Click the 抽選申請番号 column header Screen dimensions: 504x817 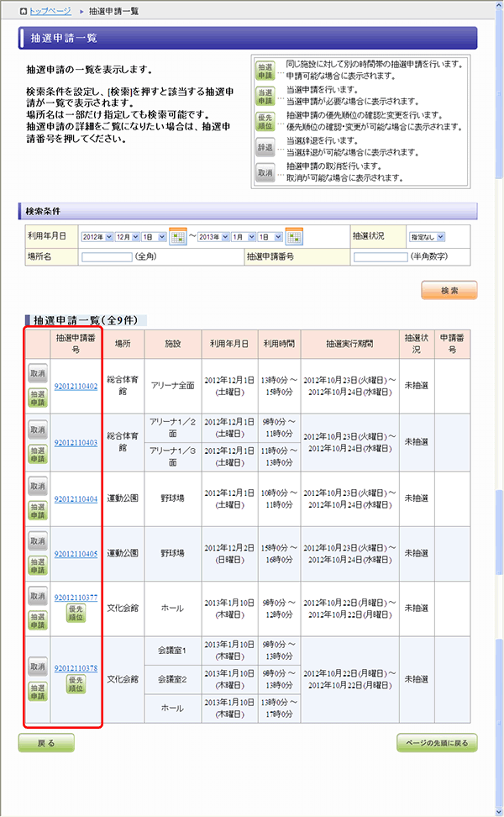click(x=76, y=344)
